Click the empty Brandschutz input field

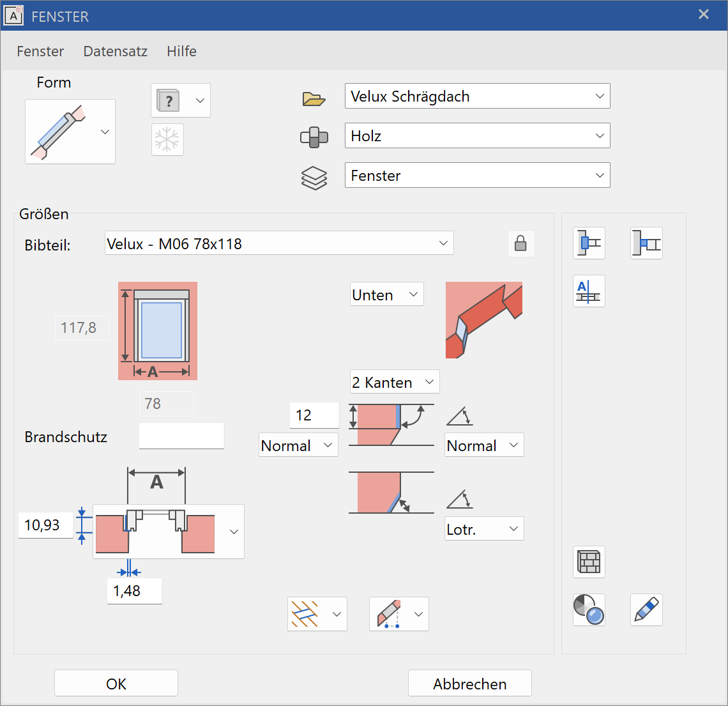coord(181,436)
